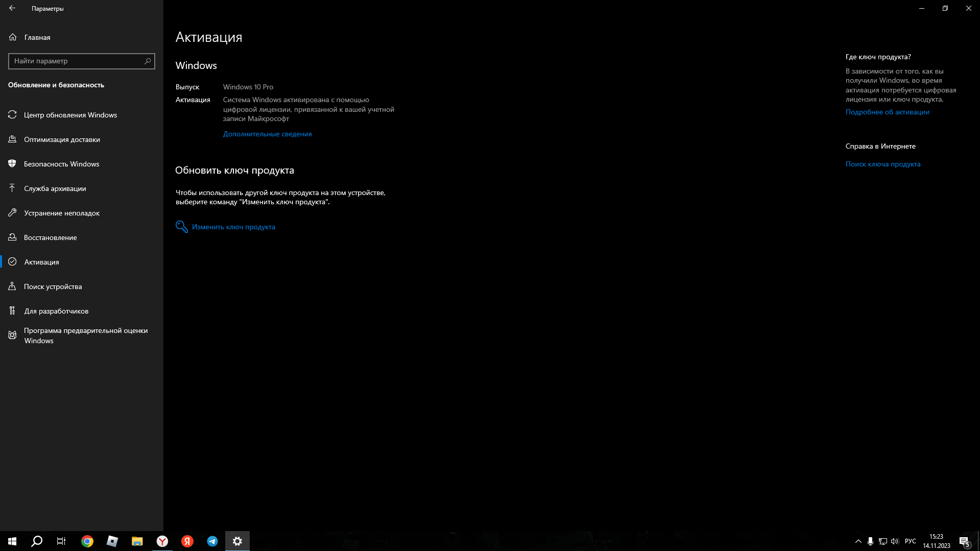Click the shield icon for Безопасность Windows
This screenshot has height=551, width=980.
(12, 164)
